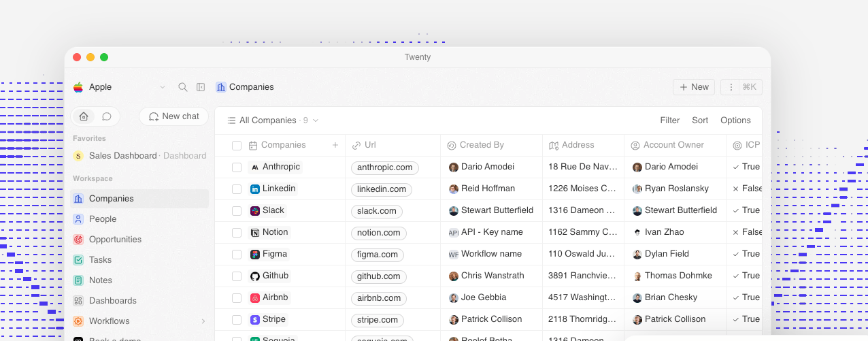The image size is (868, 341).
Task: Open the Filter menu
Action: coord(670,120)
